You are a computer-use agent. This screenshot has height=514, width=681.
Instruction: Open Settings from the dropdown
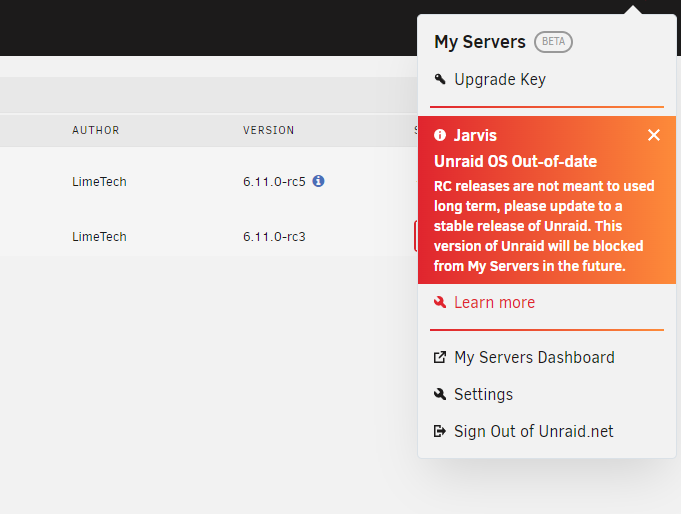483,395
